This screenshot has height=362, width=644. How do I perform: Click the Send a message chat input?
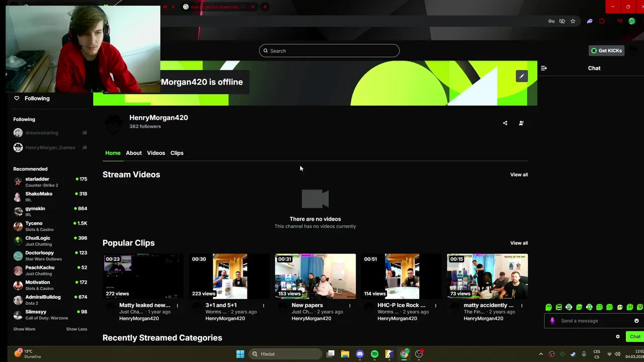coord(594,321)
